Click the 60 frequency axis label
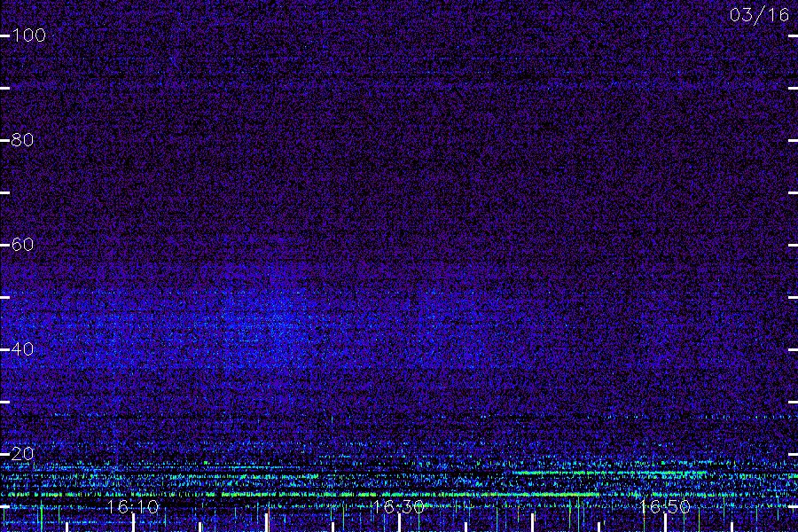Viewport: 798px width, 532px height. (x=22, y=245)
